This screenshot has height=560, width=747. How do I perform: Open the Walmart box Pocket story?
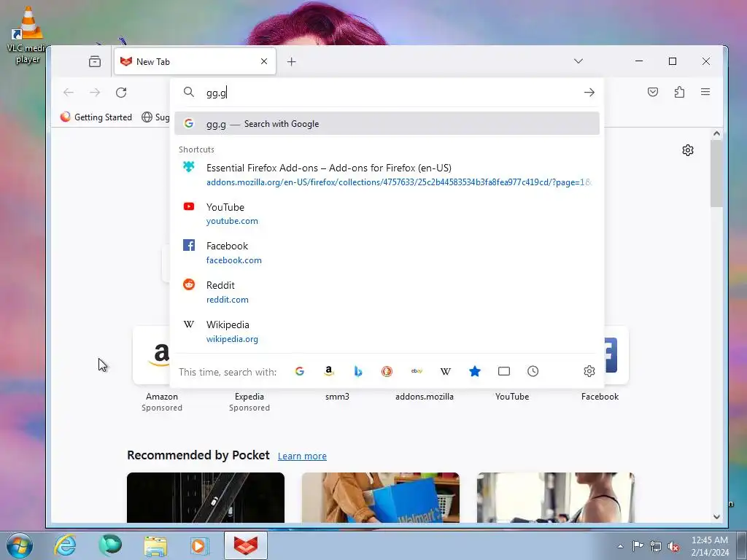381,497
